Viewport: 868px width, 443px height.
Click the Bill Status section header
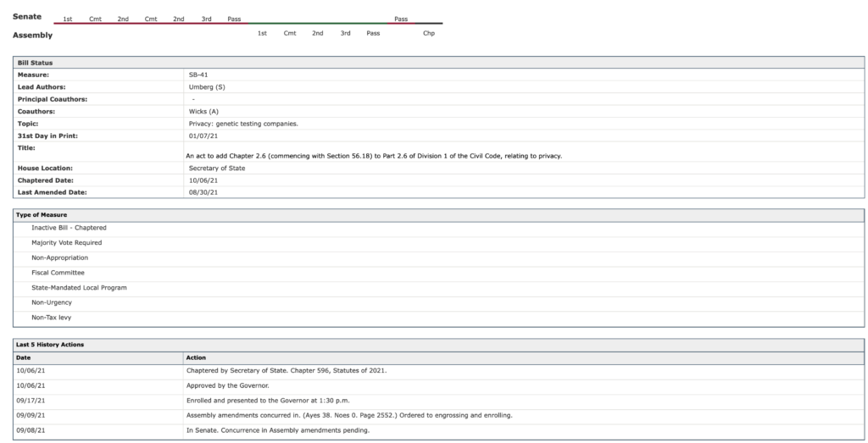point(36,64)
